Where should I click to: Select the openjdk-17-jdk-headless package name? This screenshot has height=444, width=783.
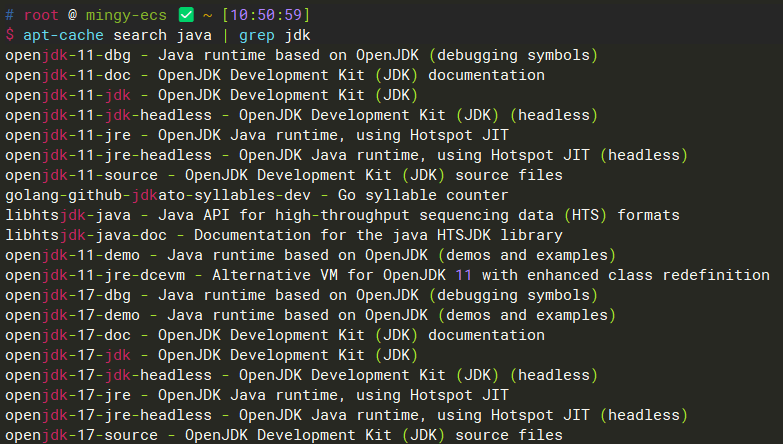[x=108, y=375]
